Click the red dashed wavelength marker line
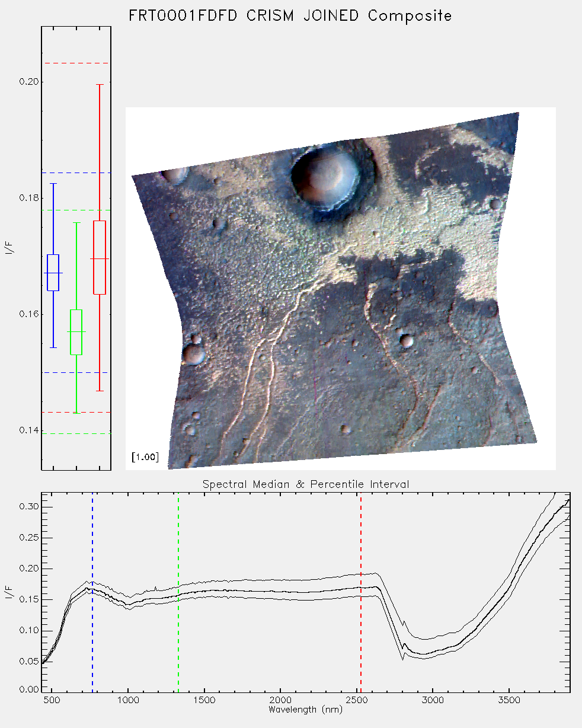The image size is (582, 728). point(361,592)
